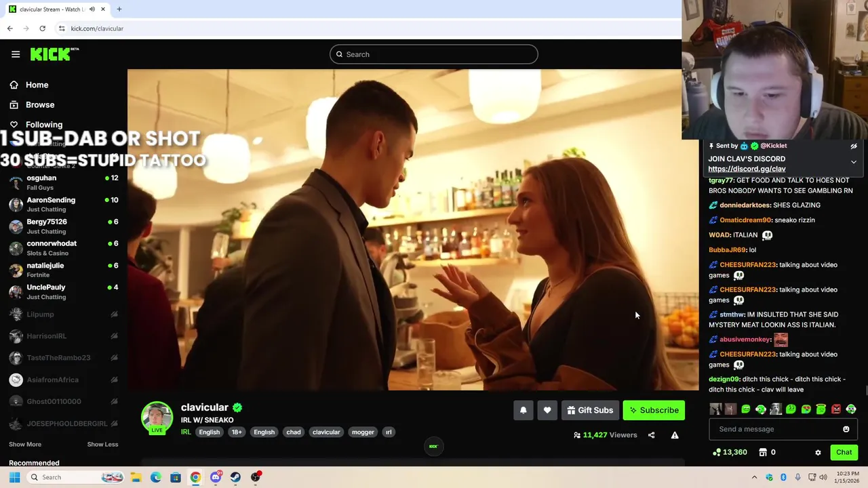Open connorwhodat's channel in the sidebar
868x488 pixels.
[x=64, y=247]
